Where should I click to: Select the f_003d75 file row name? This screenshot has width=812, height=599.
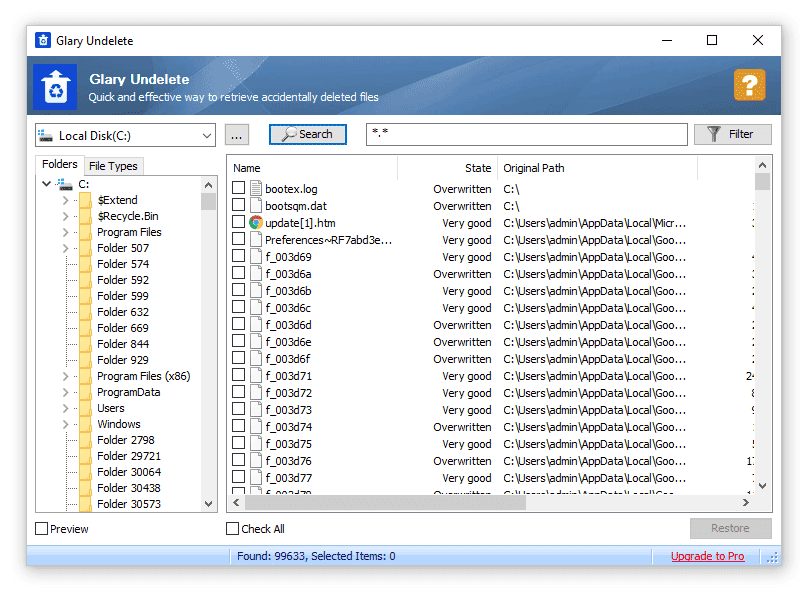click(288, 444)
